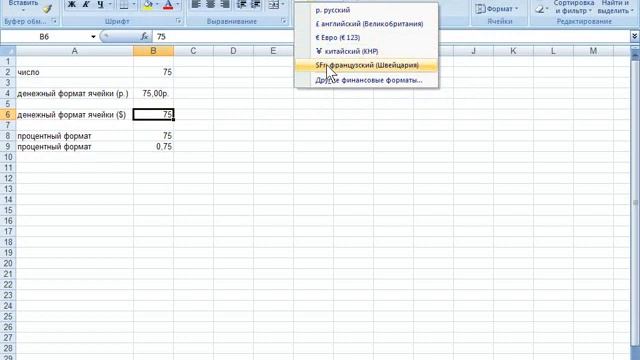Click merge and center cells icon
640x360 pixels.
click(x=273, y=4)
